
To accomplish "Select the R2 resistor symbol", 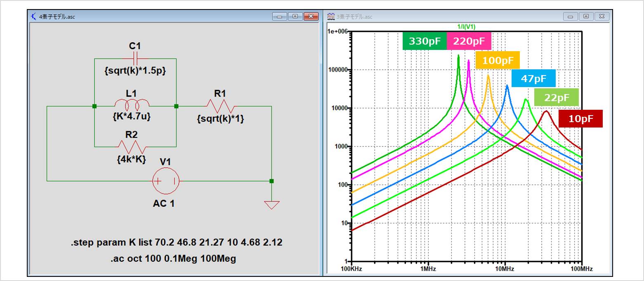I will [132, 146].
